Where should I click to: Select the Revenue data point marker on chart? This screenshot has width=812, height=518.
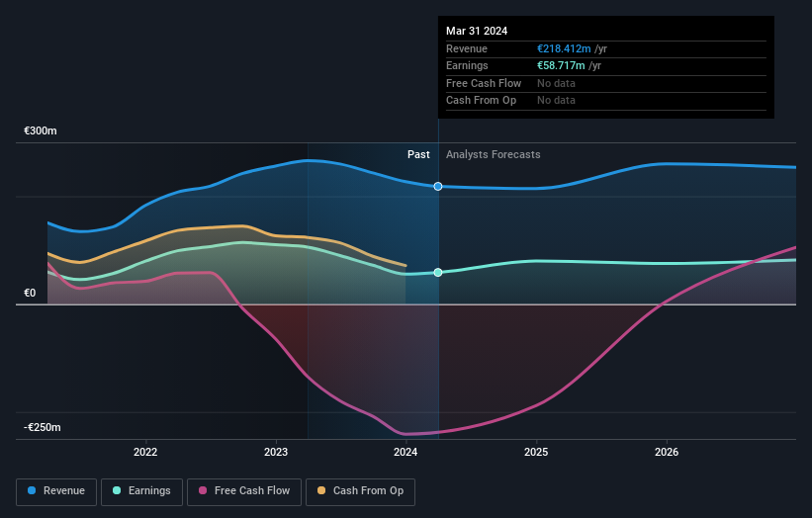(x=438, y=186)
